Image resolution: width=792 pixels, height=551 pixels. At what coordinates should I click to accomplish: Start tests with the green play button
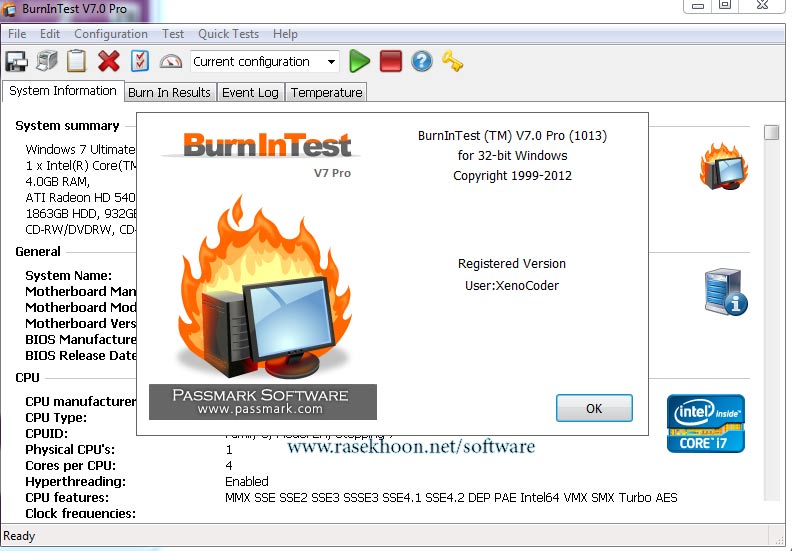pos(359,62)
